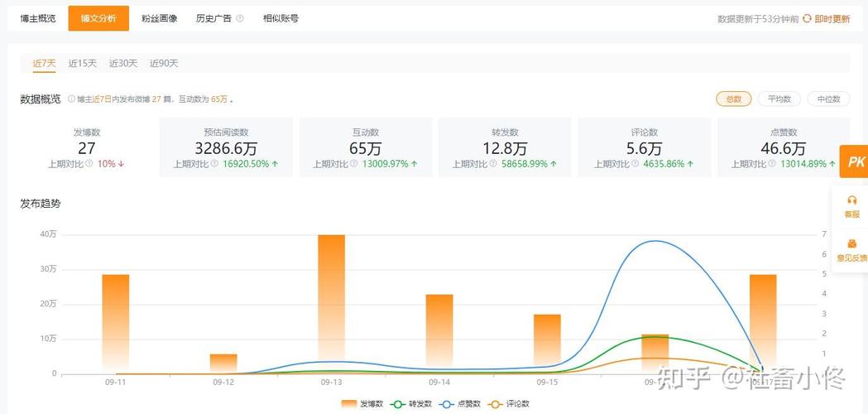Select the 近15天 time range
The height and width of the screenshot is (414, 868).
tap(83, 63)
